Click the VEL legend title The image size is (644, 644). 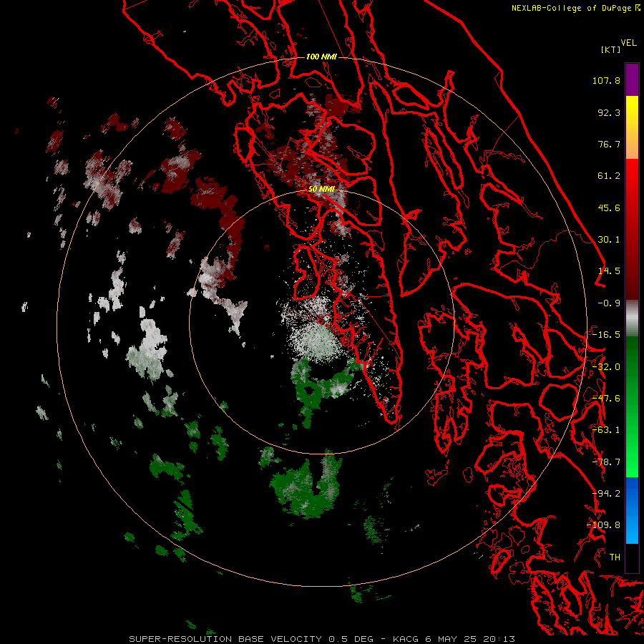tap(628, 43)
